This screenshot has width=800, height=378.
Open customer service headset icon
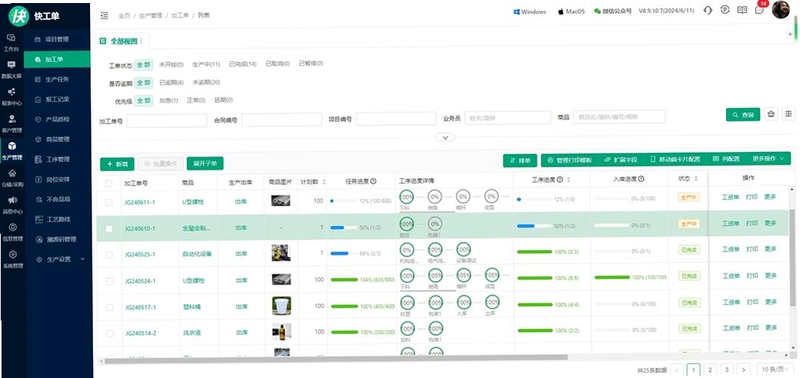[x=707, y=10]
